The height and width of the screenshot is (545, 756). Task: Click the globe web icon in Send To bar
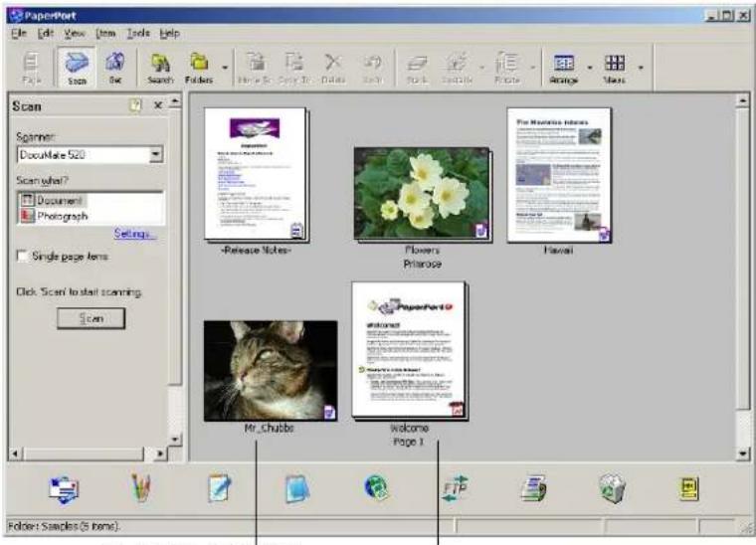[x=376, y=488]
